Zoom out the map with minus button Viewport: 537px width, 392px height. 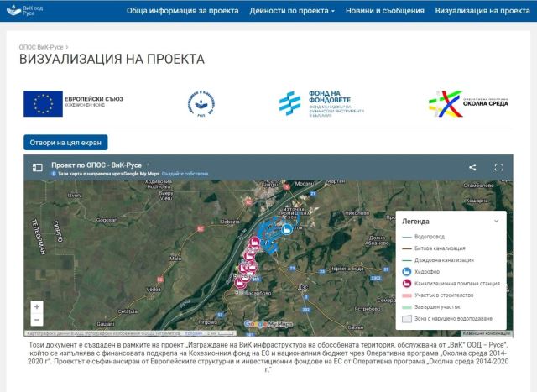37,320
